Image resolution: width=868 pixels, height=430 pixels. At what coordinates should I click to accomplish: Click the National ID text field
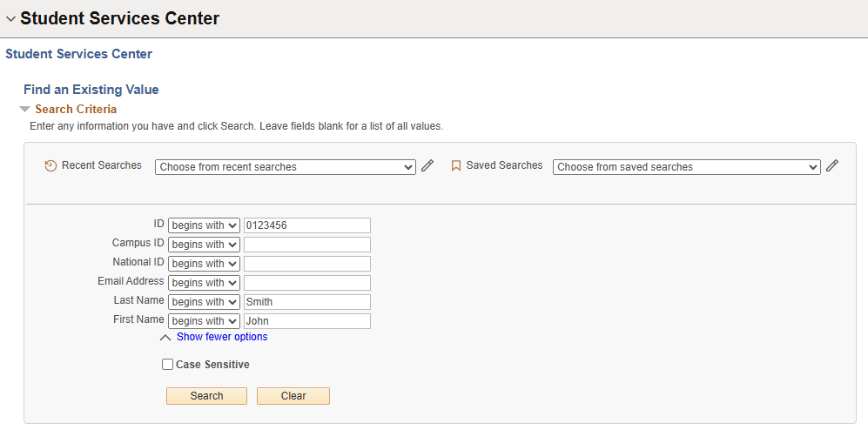[307, 264]
